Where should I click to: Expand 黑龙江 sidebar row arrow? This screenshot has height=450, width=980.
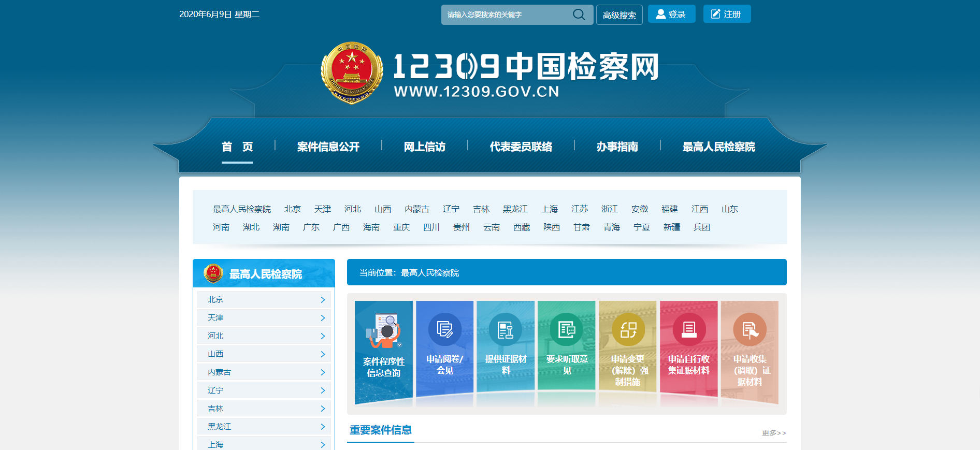[x=323, y=427]
